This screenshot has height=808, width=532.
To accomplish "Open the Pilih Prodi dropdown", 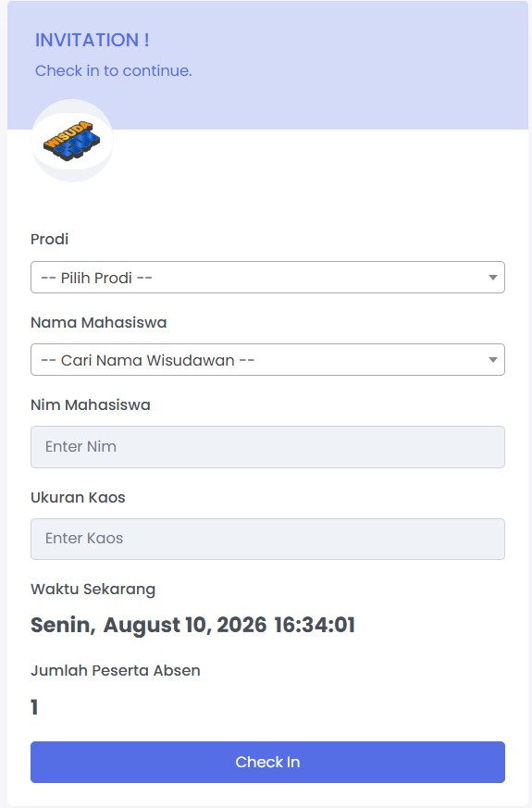I will click(267, 278).
